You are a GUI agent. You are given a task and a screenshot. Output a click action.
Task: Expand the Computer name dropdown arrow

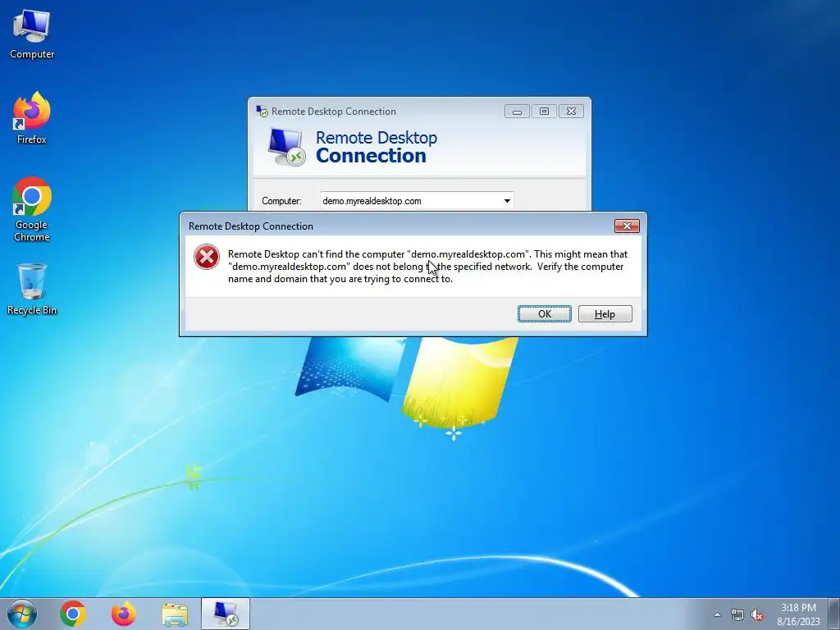[x=507, y=201]
